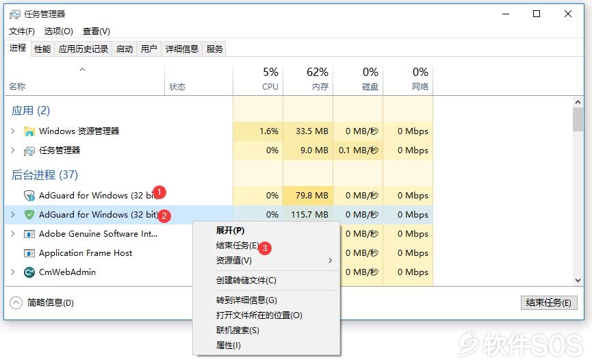Click the Task Manager title bar icon

tap(15, 15)
